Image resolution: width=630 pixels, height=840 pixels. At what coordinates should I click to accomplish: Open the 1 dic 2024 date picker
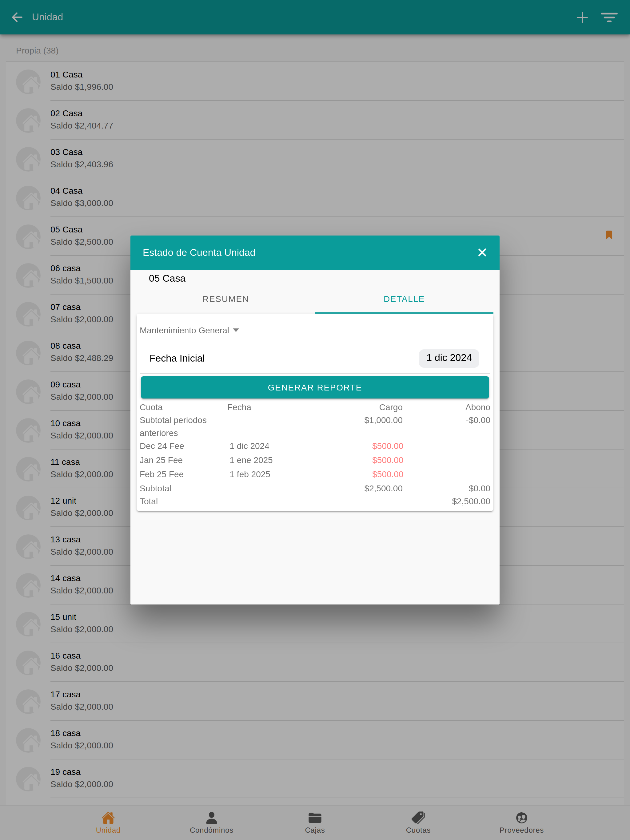pyautogui.click(x=449, y=358)
